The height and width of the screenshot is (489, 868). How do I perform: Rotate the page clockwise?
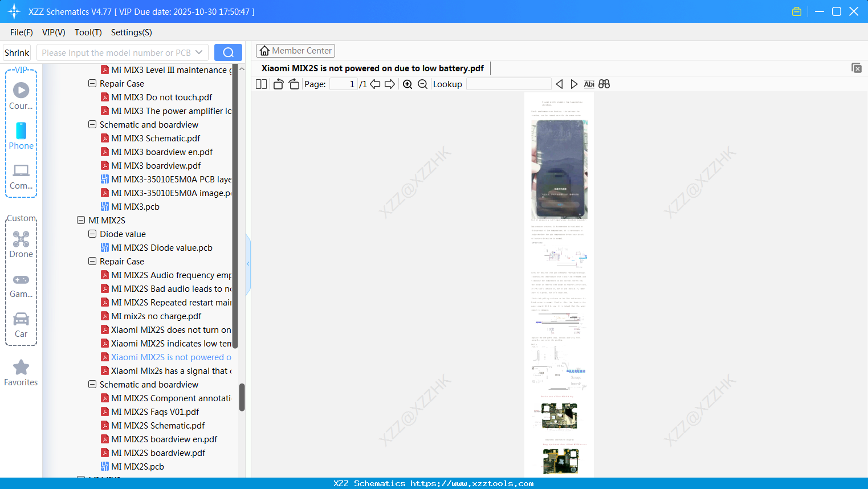point(294,84)
